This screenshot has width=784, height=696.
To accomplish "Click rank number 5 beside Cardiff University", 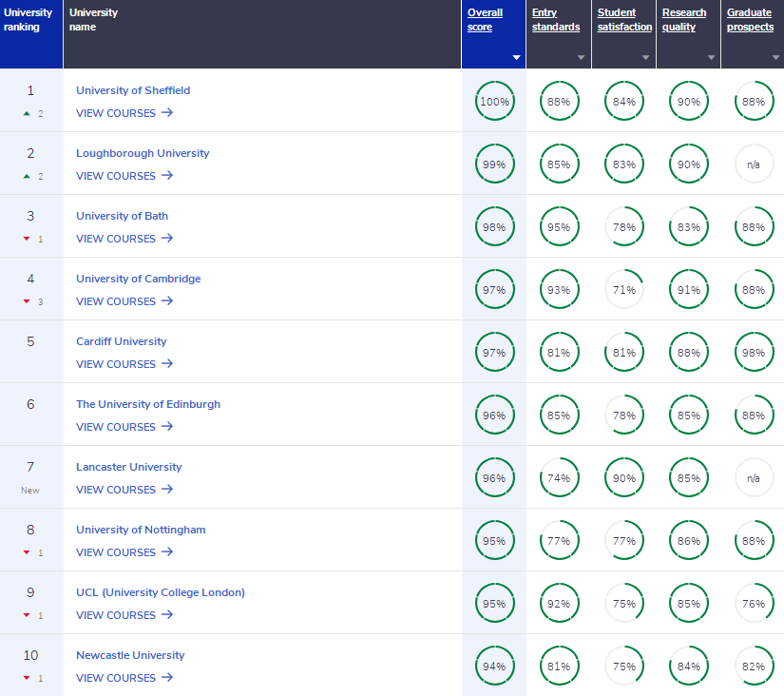I will (x=30, y=341).
